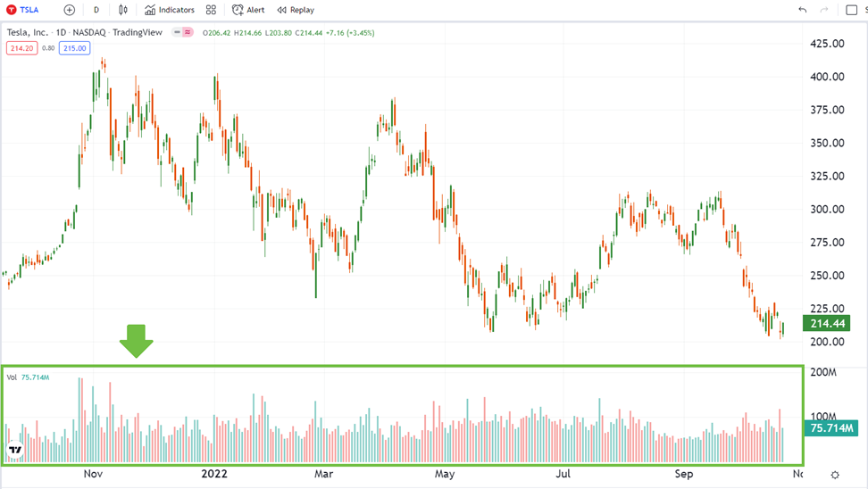Click the Jul label on time axis

tap(563, 474)
